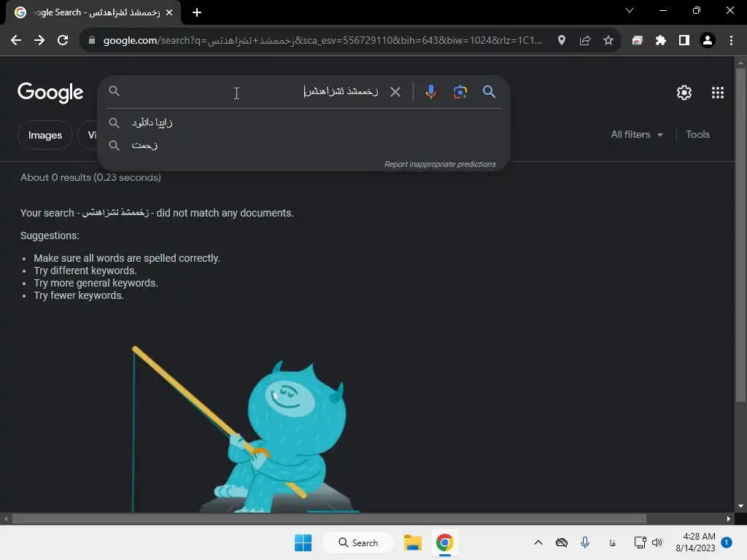The image size is (747, 560).
Task: Click the Chrome taskbar icon
Action: coord(444,542)
